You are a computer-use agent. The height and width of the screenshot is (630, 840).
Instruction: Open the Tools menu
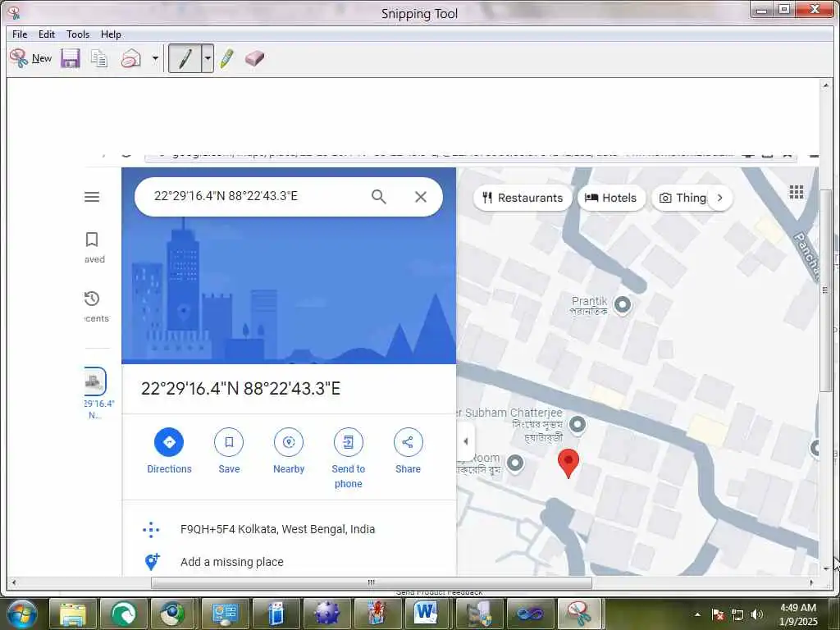78,34
